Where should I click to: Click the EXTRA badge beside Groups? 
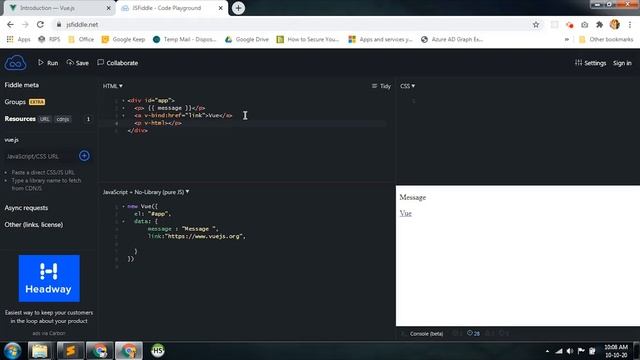(37, 102)
